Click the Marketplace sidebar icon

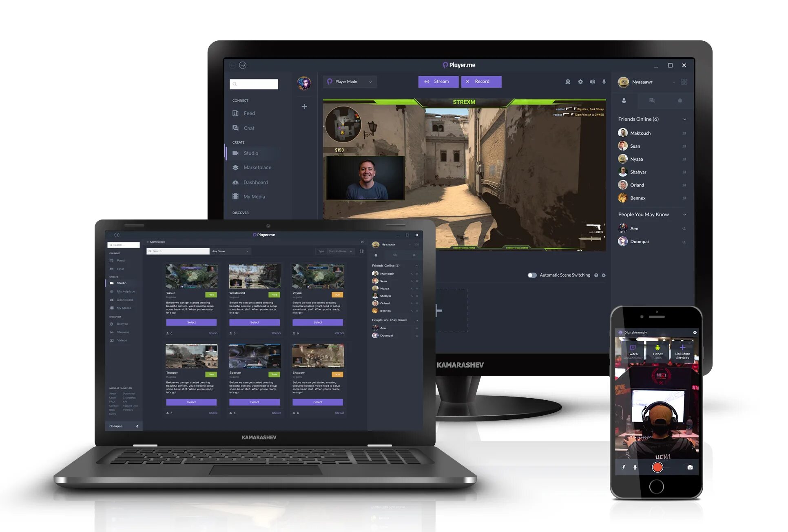click(235, 167)
